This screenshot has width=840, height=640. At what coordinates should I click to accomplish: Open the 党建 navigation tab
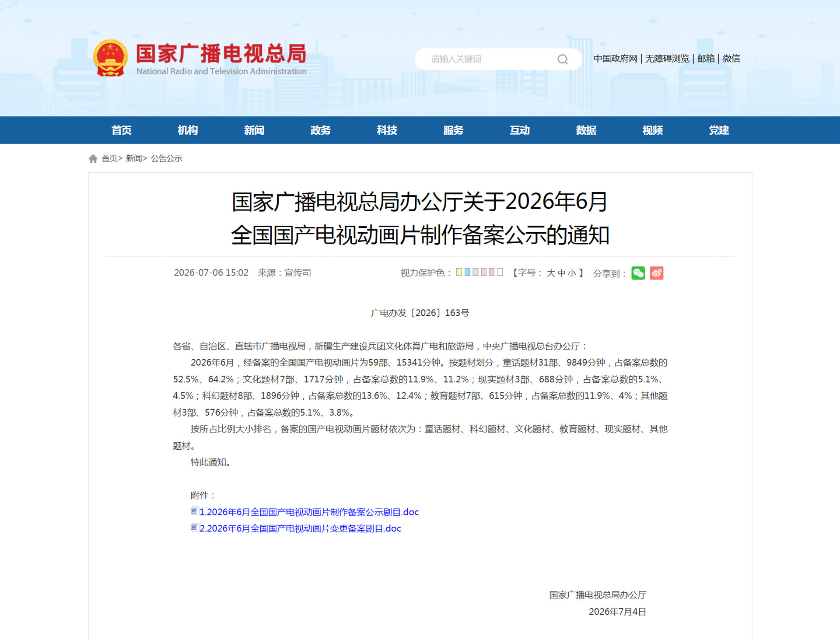(719, 130)
